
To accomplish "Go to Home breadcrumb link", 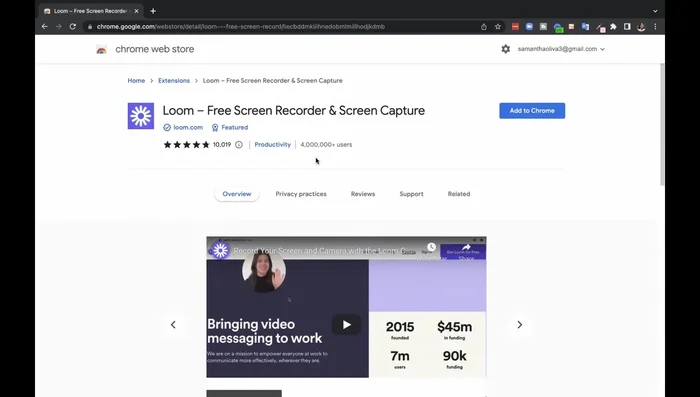I will [136, 81].
